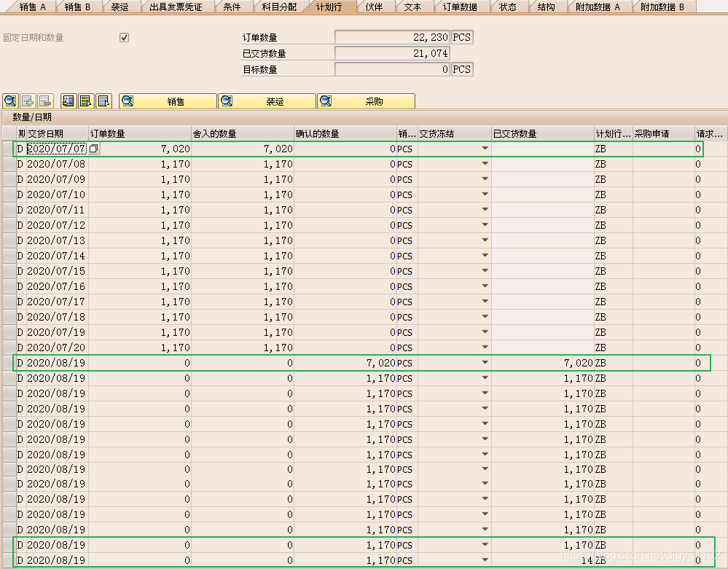Image resolution: width=728 pixels, height=569 pixels.
Task: Open 交货冻结 dropdown for 2020/07/19
Action: 485,332
